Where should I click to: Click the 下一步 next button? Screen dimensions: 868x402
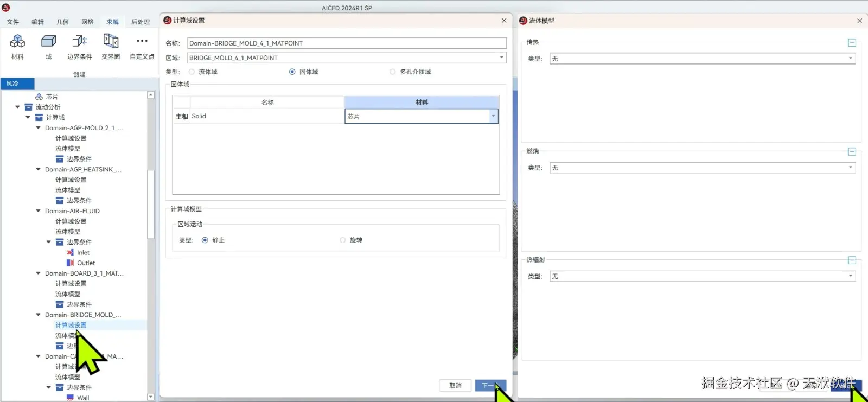[x=490, y=386]
